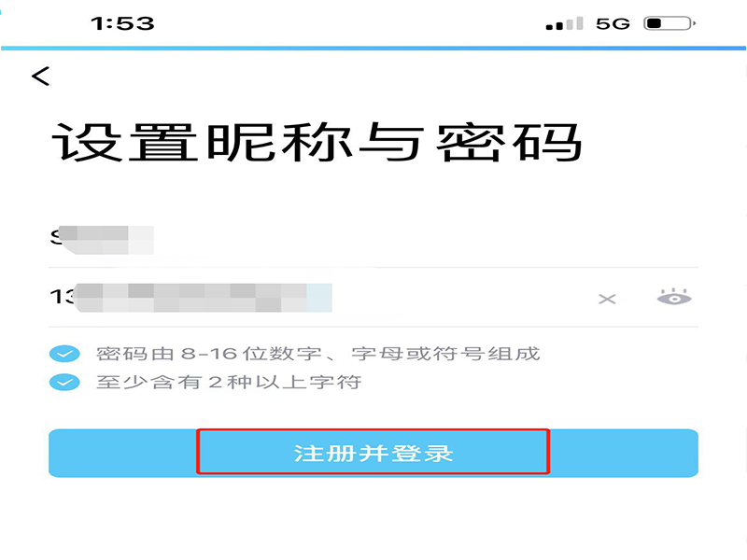Tap the 注册并登录 button

pos(373,453)
